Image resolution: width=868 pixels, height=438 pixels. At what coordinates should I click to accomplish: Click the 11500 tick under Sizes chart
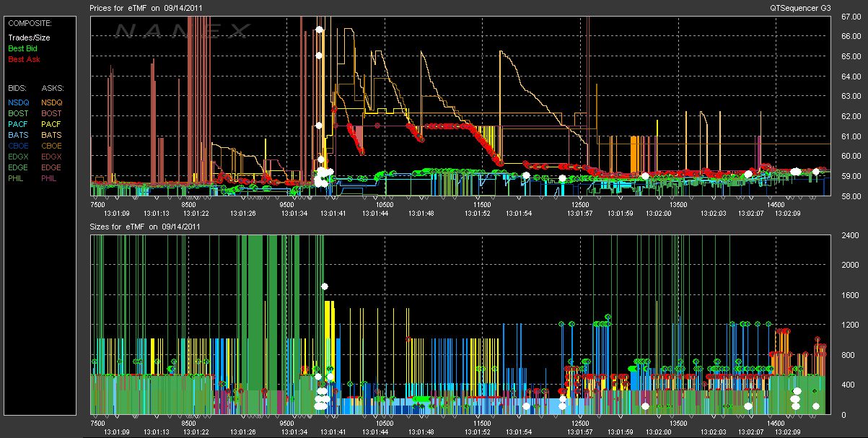click(482, 424)
